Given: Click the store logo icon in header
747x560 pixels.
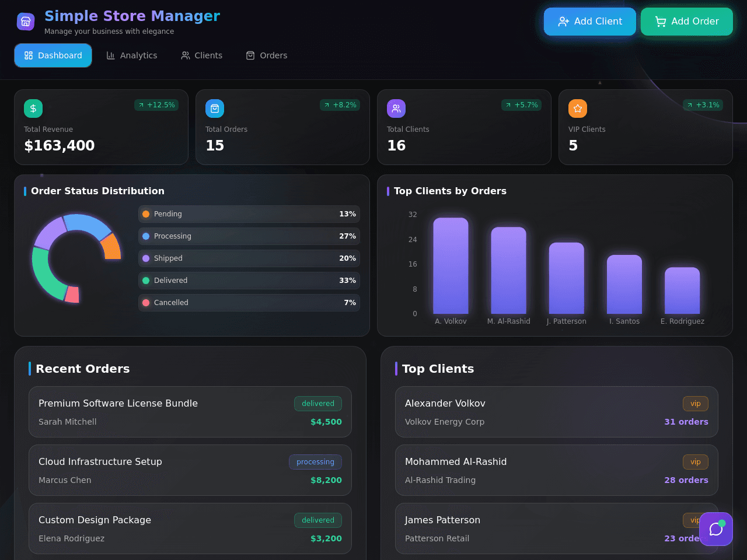Looking at the screenshot, I should click(26, 22).
